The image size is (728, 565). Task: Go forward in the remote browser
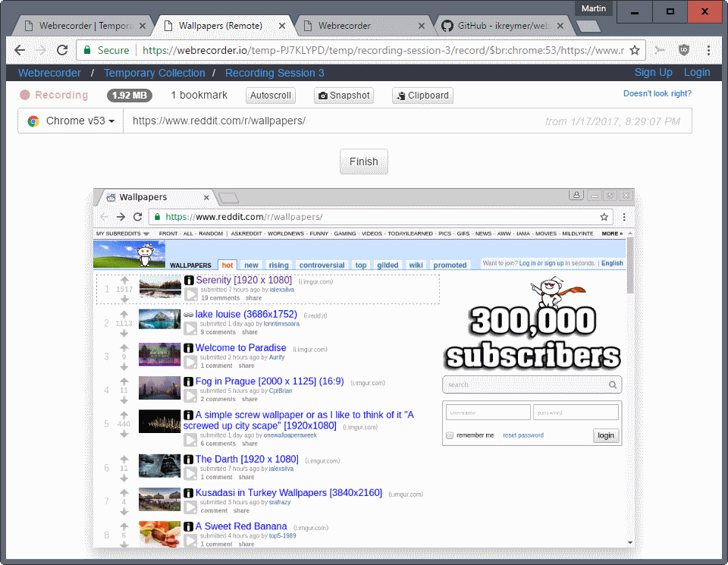click(x=121, y=217)
